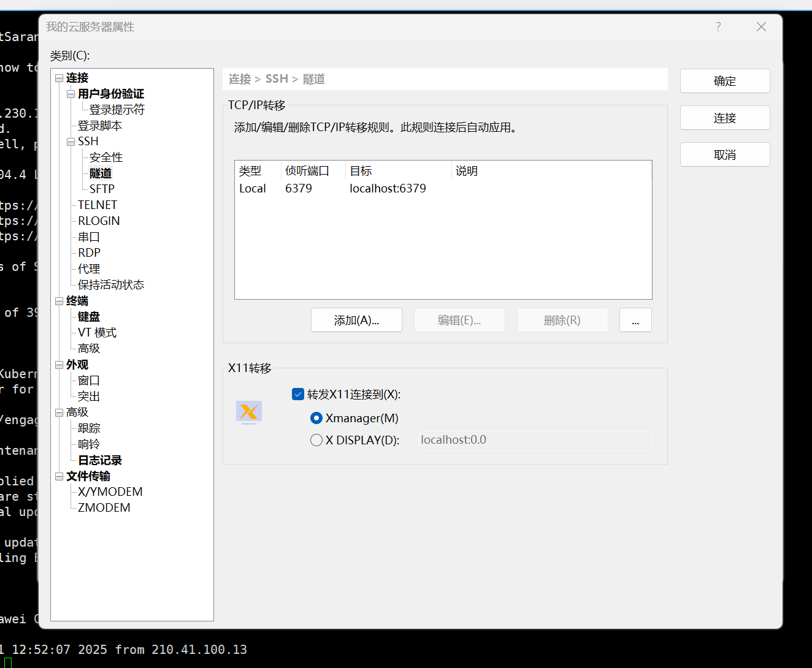The height and width of the screenshot is (668, 812).
Task: Collapse the 用户身份验证 tree node
Action: coord(71,94)
